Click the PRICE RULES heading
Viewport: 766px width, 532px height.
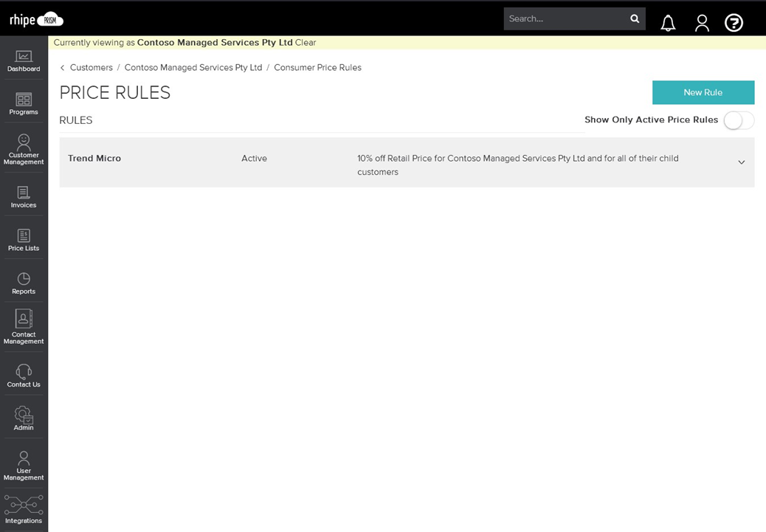(x=115, y=92)
